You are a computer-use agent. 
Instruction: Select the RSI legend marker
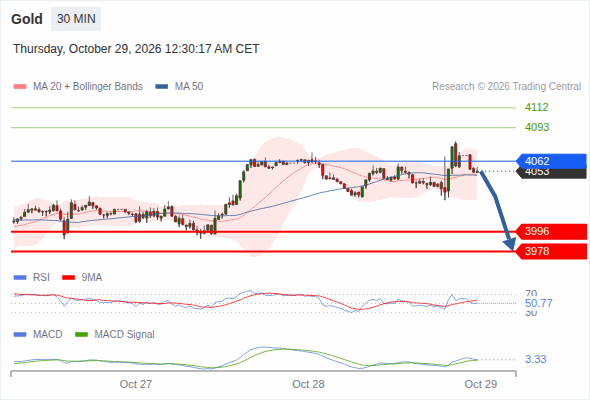pos(20,278)
